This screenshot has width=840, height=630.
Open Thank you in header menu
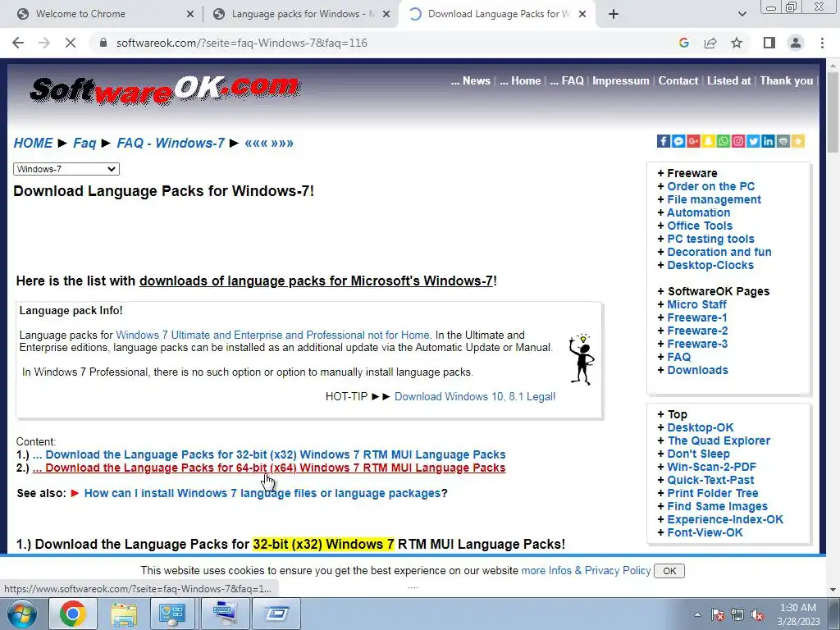click(787, 81)
